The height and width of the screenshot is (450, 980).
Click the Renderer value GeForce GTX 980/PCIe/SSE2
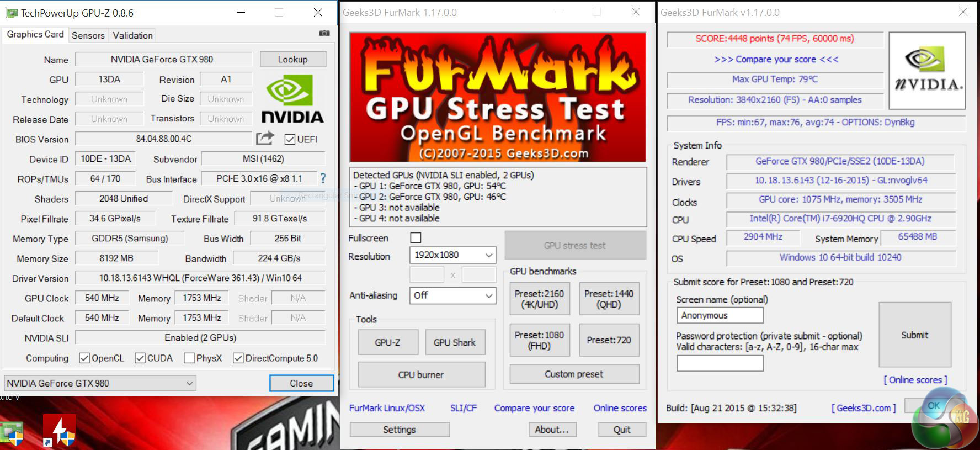point(840,161)
